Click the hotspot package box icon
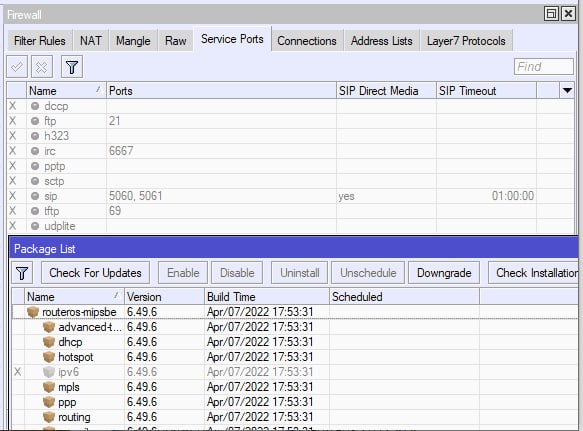This screenshot has width=583, height=431. coord(49,357)
